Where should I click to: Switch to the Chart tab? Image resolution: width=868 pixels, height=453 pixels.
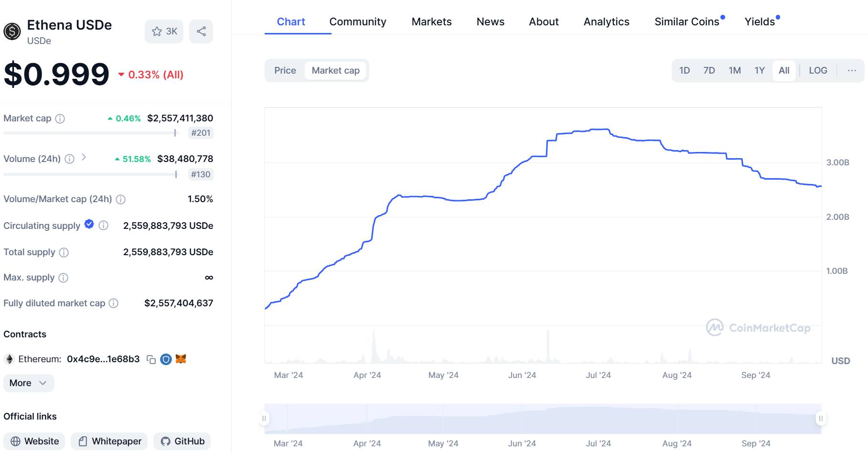pos(291,22)
